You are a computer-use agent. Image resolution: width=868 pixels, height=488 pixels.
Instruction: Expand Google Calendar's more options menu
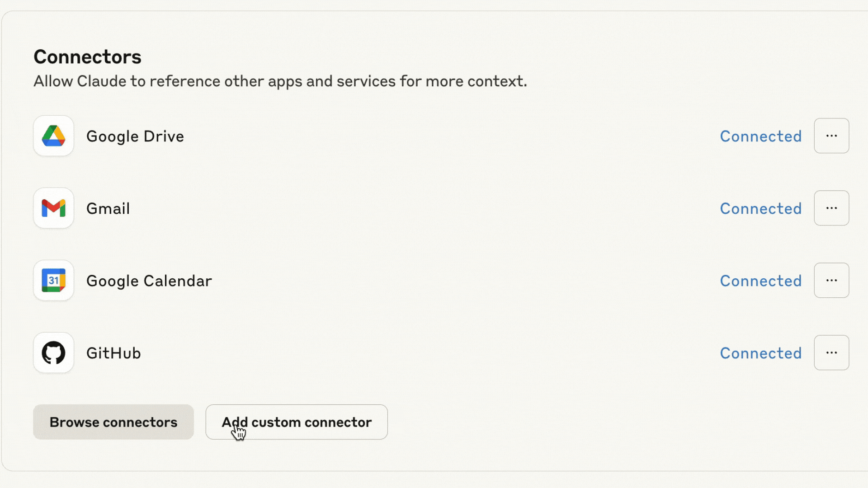[831, 281]
